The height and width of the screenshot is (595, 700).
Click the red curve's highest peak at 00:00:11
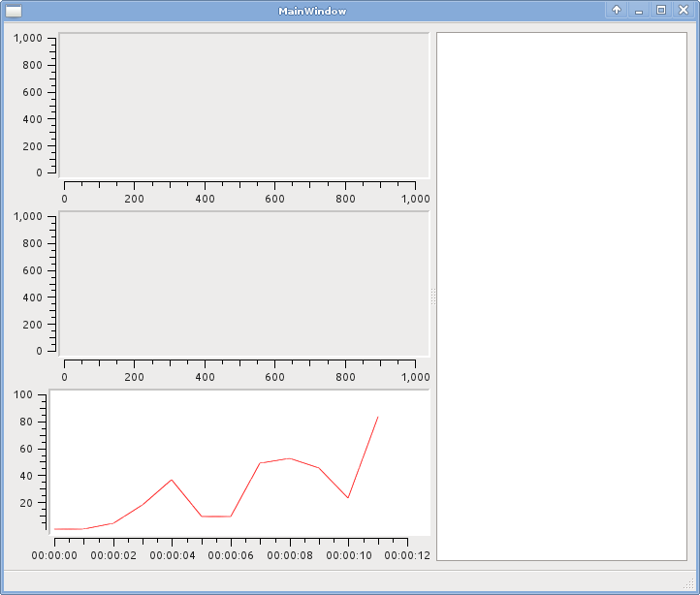[x=377, y=417]
